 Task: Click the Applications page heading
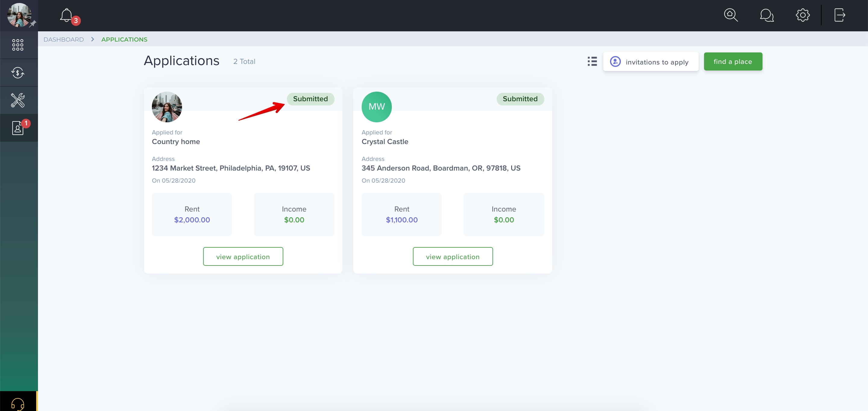coord(182,61)
